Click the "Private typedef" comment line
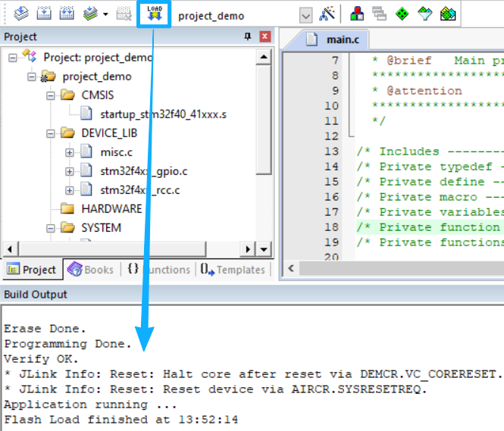504x431 pixels. pos(436,167)
